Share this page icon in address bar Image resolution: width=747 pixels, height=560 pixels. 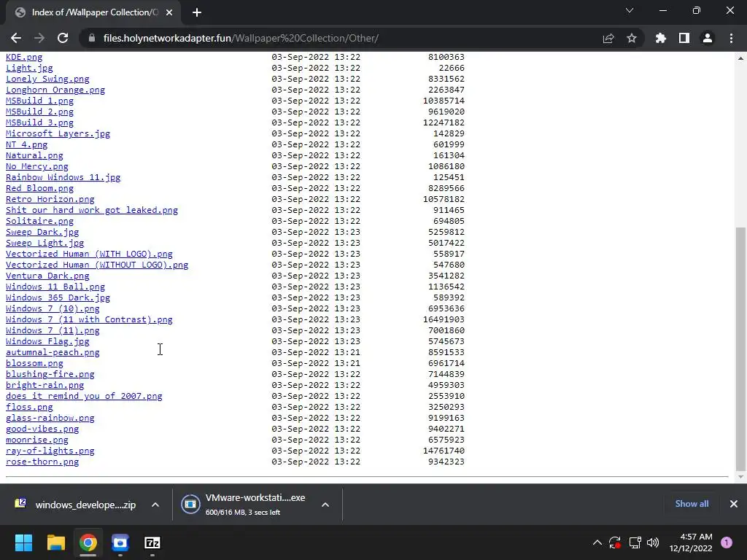point(608,38)
